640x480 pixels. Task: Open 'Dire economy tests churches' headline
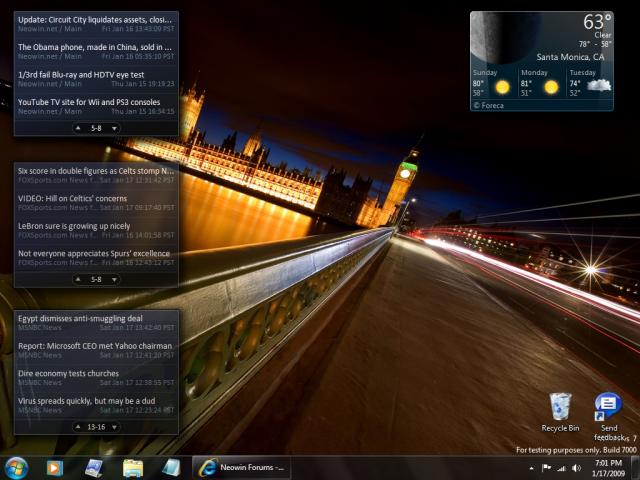68,373
